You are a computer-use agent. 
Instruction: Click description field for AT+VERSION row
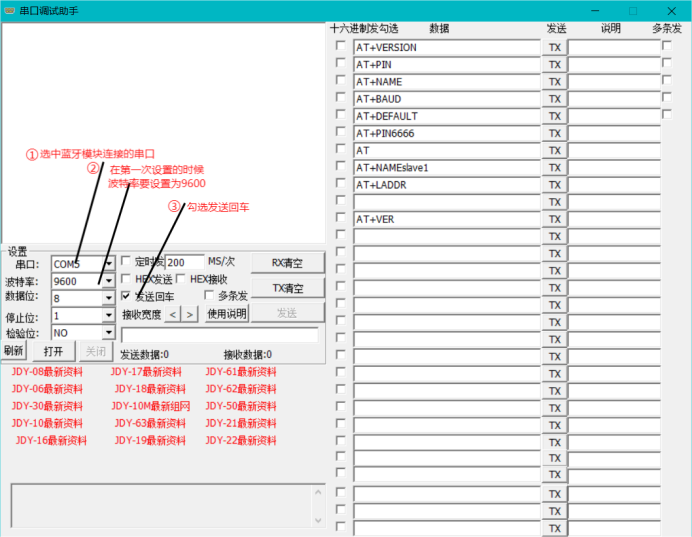614,47
